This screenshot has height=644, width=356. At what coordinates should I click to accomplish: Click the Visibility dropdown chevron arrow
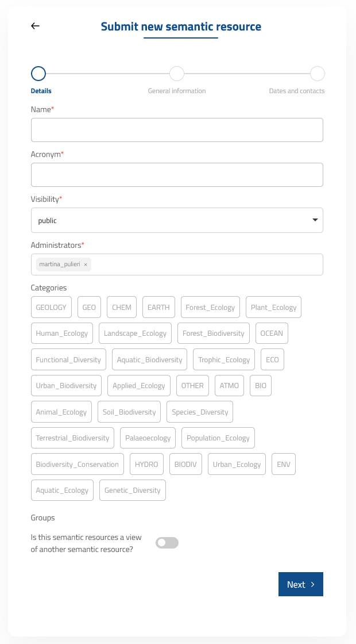[315, 220]
